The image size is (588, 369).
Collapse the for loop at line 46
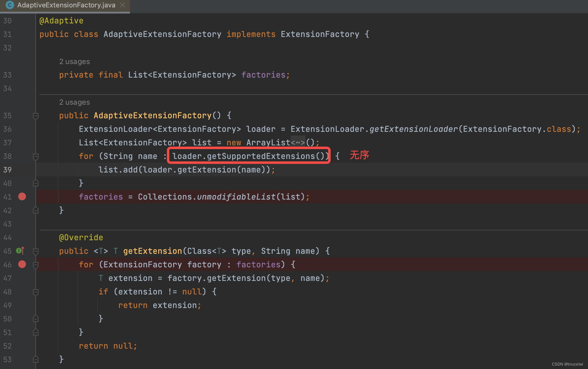pyautogui.click(x=36, y=265)
